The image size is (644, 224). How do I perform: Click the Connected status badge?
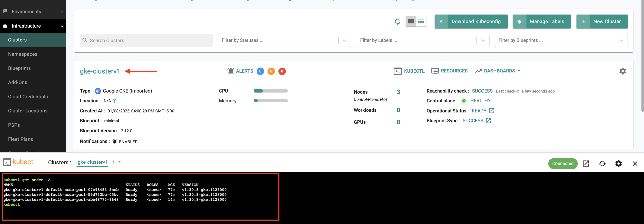pos(563,164)
